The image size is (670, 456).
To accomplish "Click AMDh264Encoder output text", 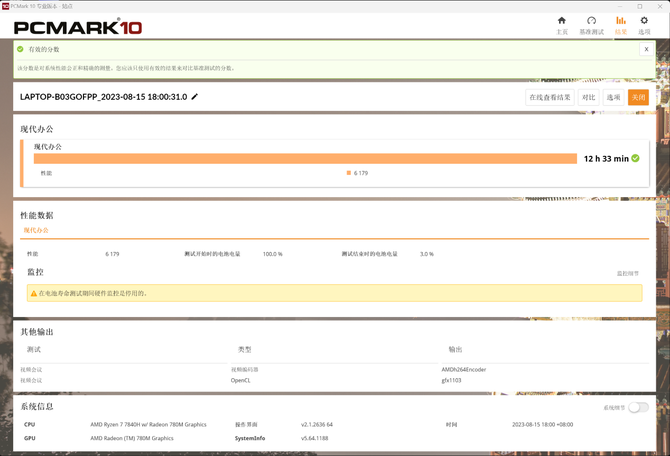I will point(464,370).
